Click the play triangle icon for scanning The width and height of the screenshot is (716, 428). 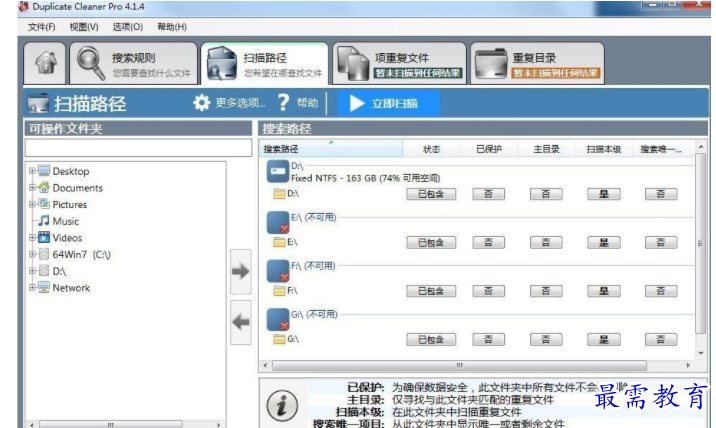click(357, 103)
